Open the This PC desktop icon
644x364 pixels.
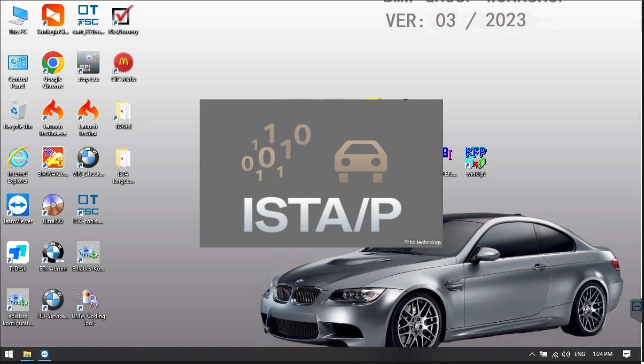[18, 20]
